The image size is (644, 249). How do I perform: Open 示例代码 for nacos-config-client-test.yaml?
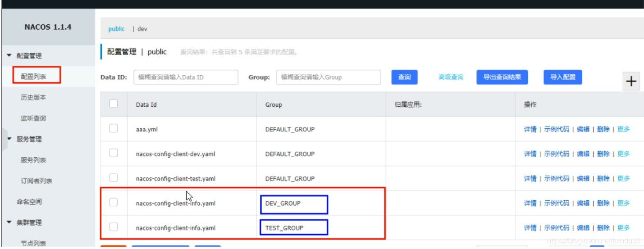click(557, 178)
